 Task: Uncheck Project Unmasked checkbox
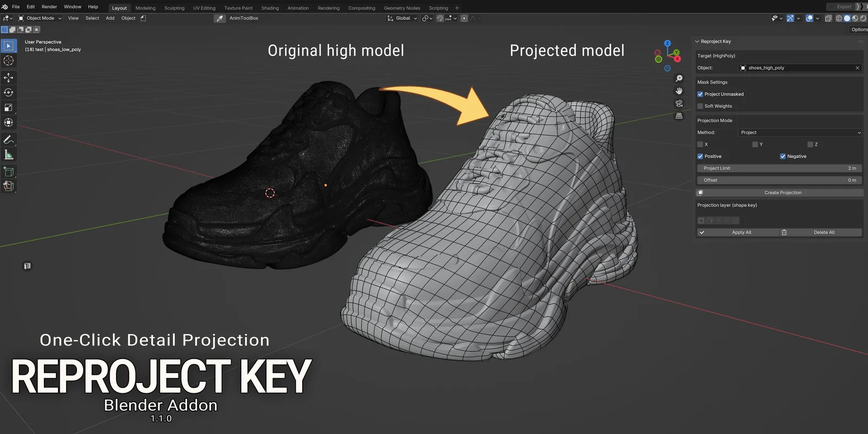coord(700,94)
